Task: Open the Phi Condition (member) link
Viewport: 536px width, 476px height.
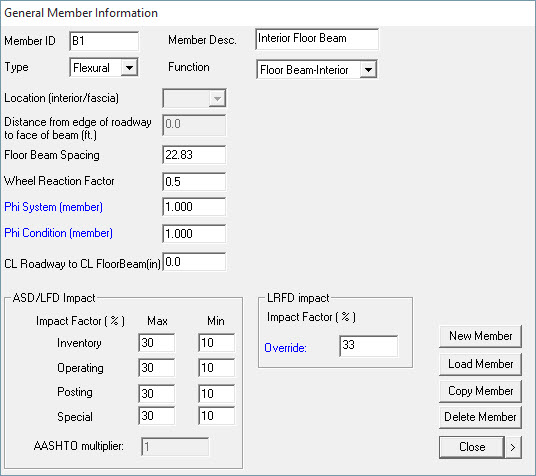Action: pyautogui.click(x=58, y=233)
